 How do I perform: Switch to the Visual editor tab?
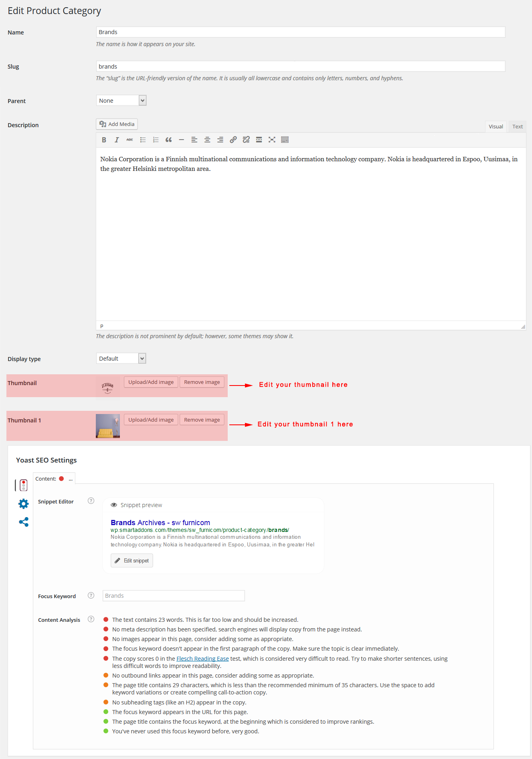pos(496,126)
